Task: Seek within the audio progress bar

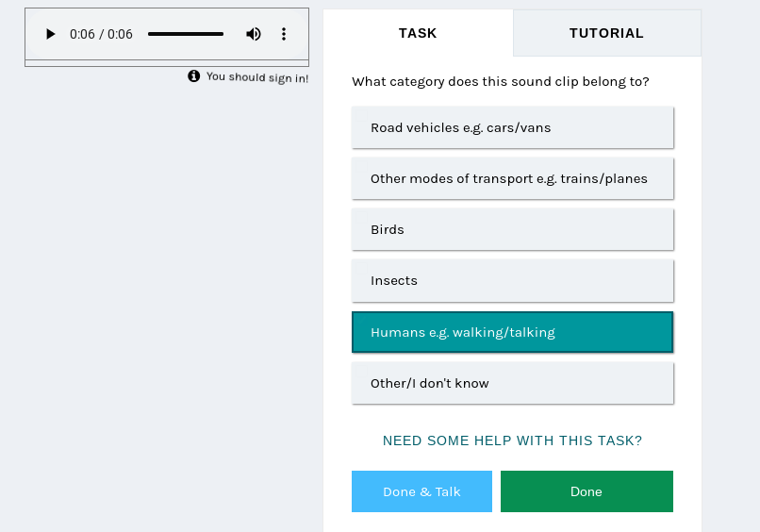Action: [x=186, y=34]
